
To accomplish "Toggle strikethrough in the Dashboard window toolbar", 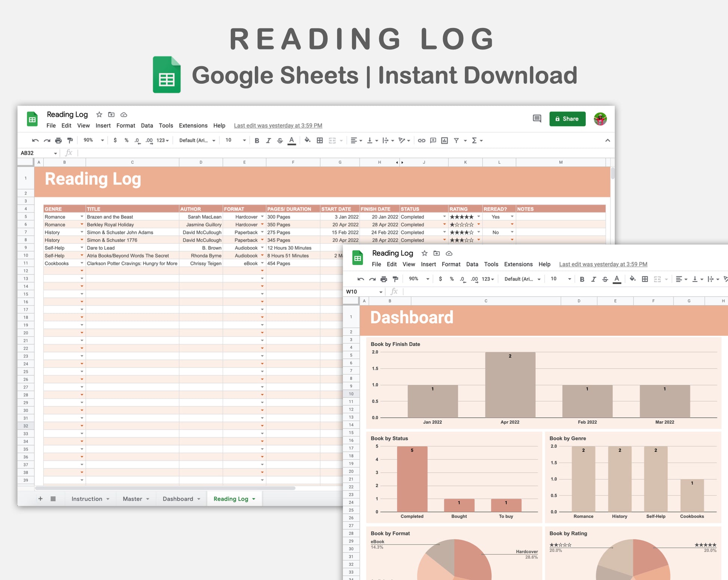I will point(605,279).
